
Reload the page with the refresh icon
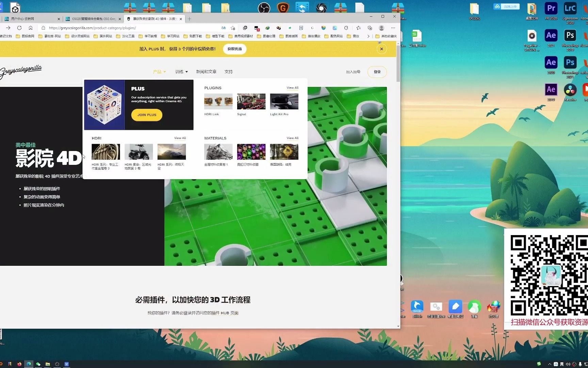point(19,28)
